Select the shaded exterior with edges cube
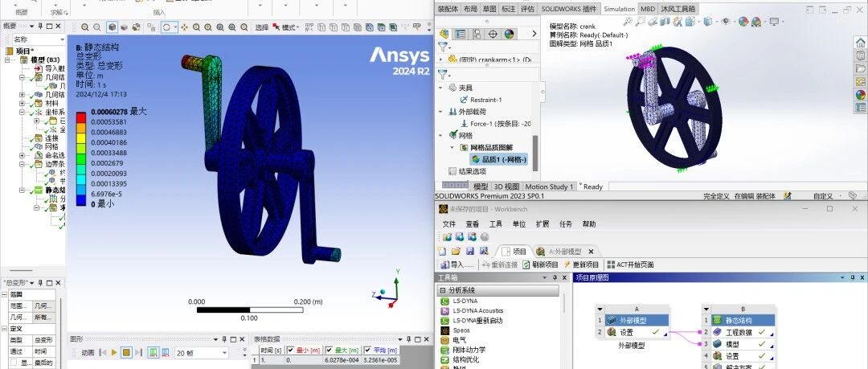The width and height of the screenshot is (868, 369). coord(113,27)
